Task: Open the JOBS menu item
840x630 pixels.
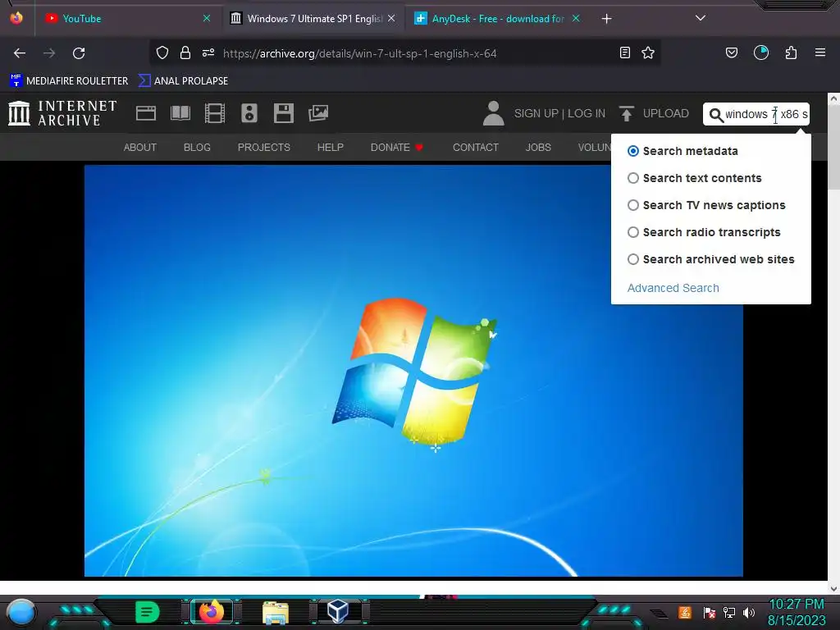Action: 538,148
